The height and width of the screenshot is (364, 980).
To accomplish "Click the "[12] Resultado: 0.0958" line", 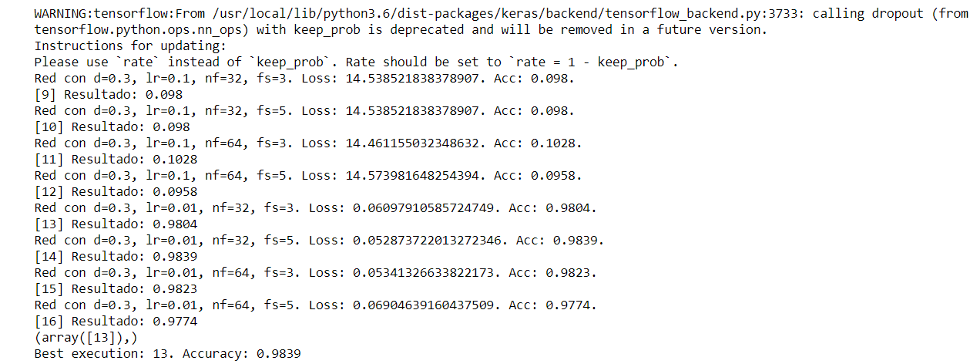I will pos(116,191).
